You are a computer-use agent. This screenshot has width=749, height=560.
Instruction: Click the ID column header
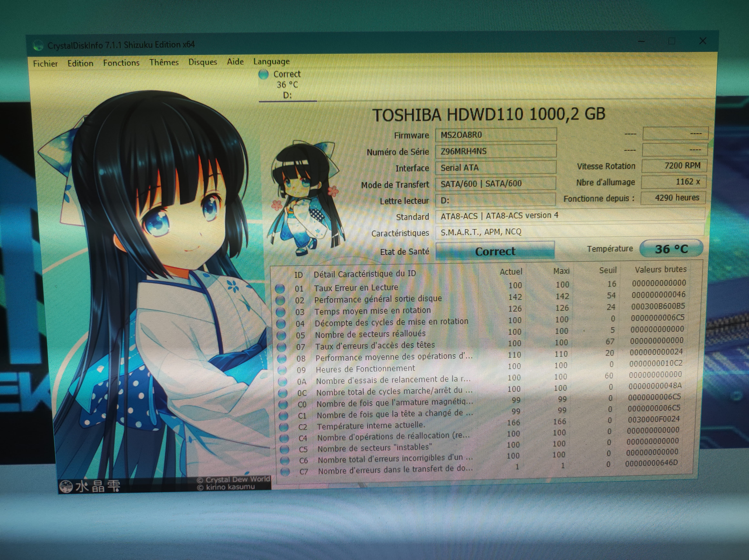(x=298, y=275)
